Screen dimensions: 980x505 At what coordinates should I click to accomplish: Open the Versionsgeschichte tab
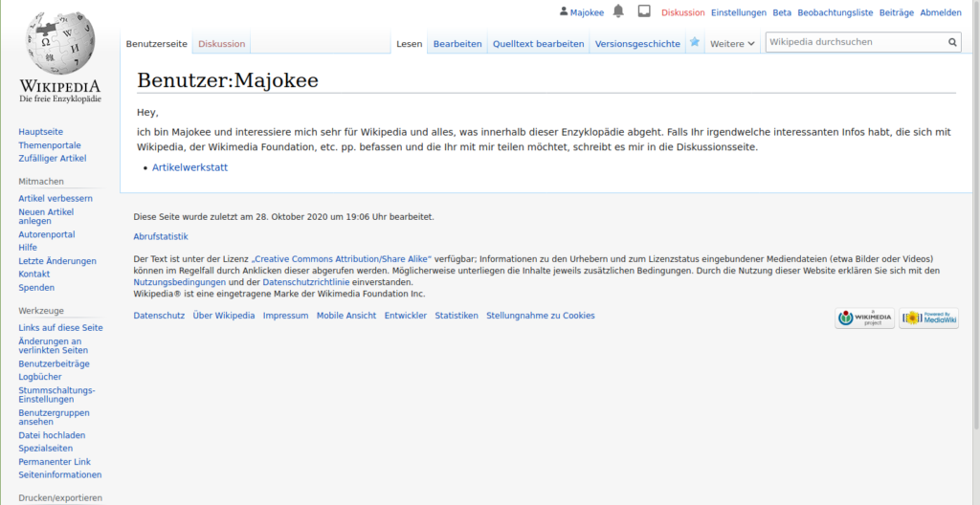tap(637, 44)
